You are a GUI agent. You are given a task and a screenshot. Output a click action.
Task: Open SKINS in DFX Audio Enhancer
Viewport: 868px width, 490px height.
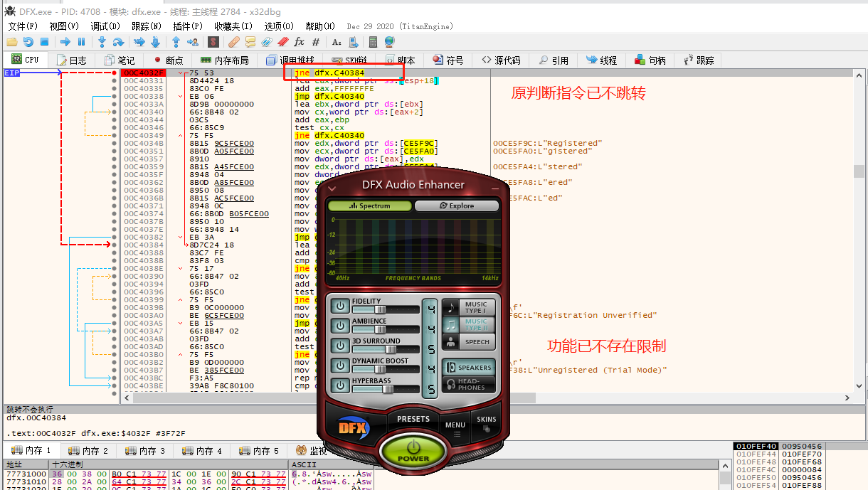coord(486,422)
